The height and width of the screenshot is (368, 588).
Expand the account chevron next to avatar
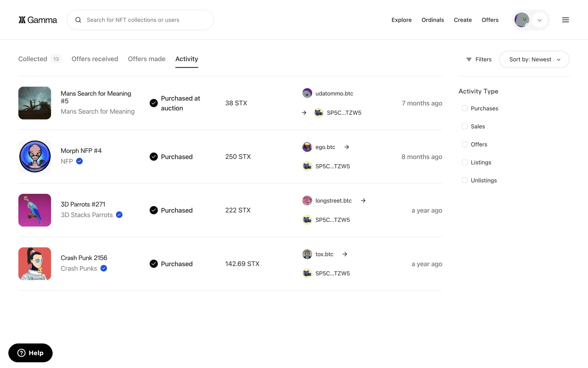point(539,20)
